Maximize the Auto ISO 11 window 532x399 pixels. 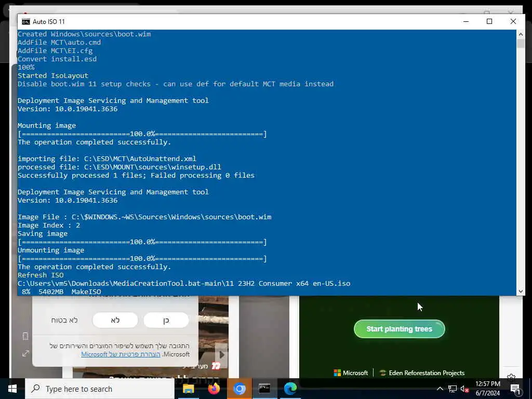tap(489, 21)
